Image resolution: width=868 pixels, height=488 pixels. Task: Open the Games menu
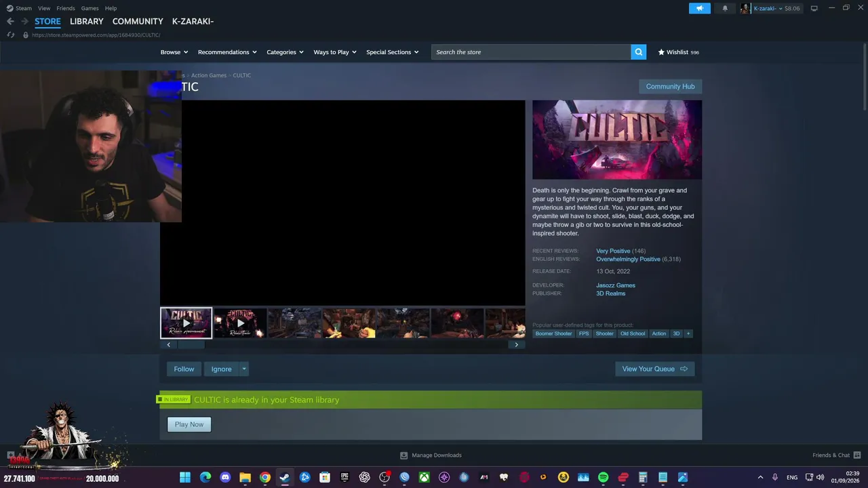tap(90, 8)
